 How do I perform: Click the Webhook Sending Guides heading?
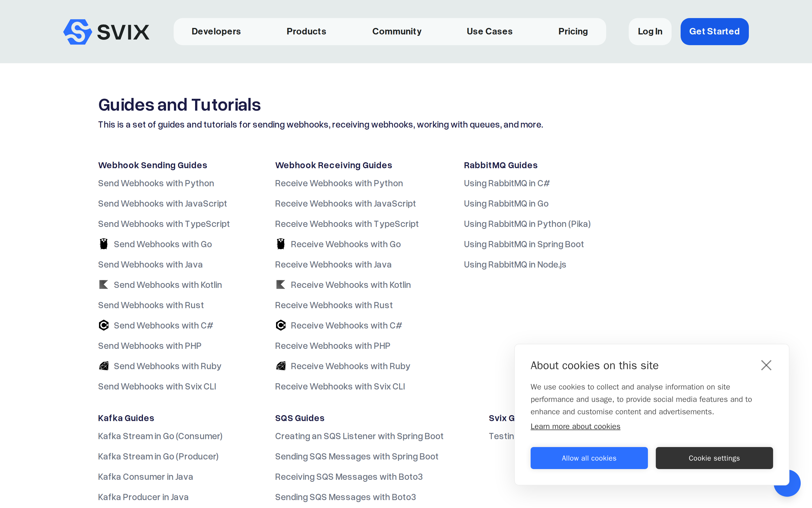(x=153, y=165)
